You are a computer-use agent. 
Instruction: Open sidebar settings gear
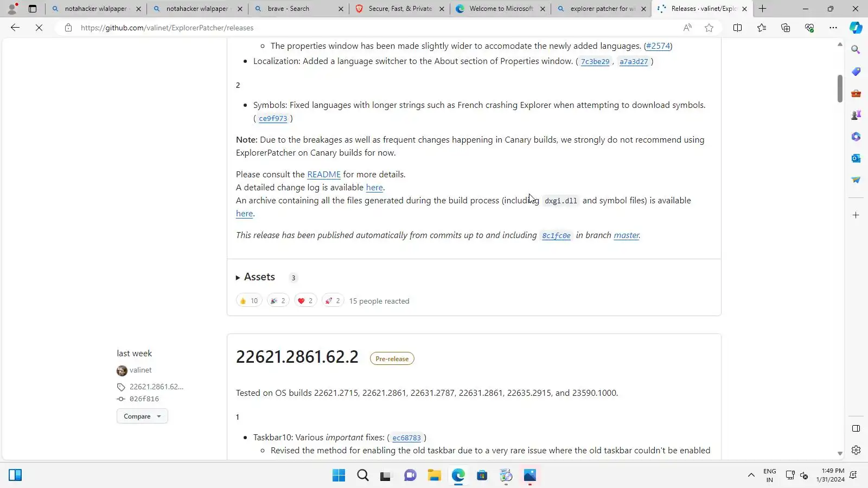pyautogui.click(x=856, y=450)
